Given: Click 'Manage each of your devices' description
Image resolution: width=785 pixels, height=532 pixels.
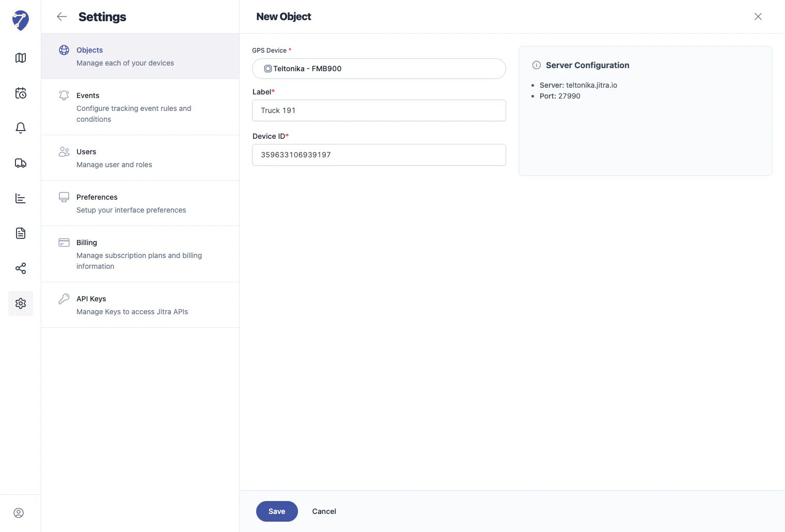Looking at the screenshot, I should point(125,63).
